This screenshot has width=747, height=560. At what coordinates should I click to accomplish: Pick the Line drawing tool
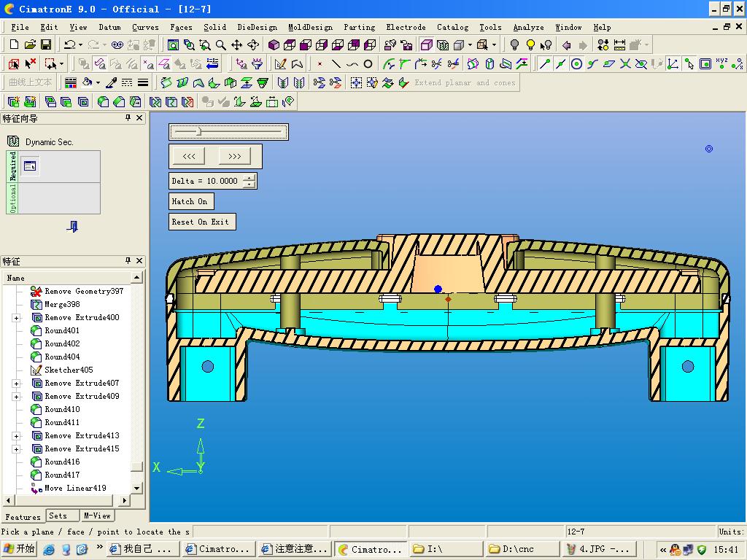(336, 63)
